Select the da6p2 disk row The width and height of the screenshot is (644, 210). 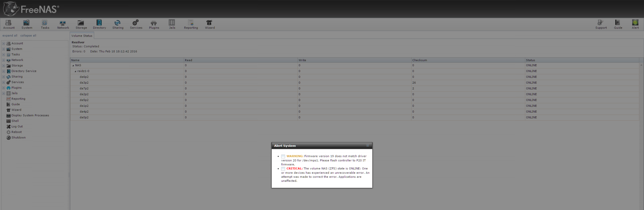click(355, 77)
